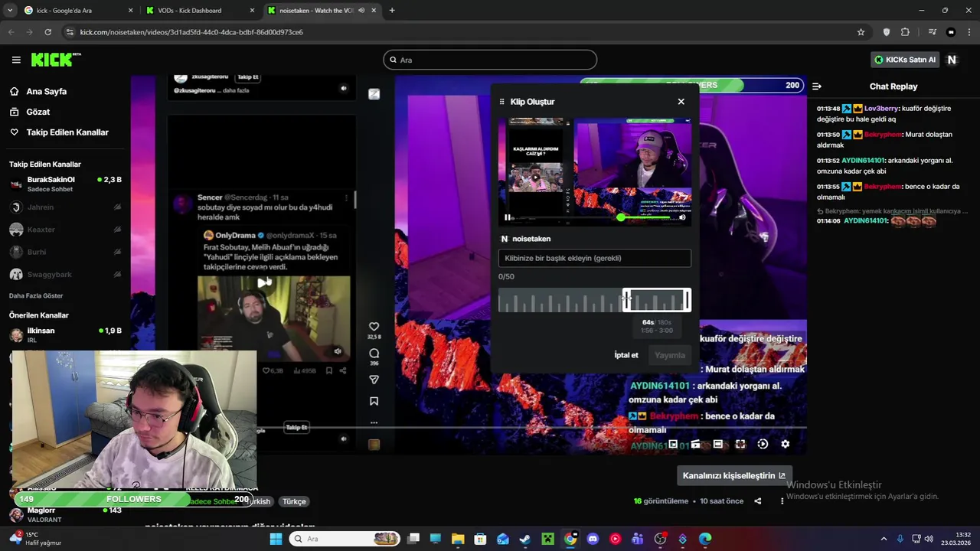
Task: Click the Takip Et button at top
Action: 248,77
